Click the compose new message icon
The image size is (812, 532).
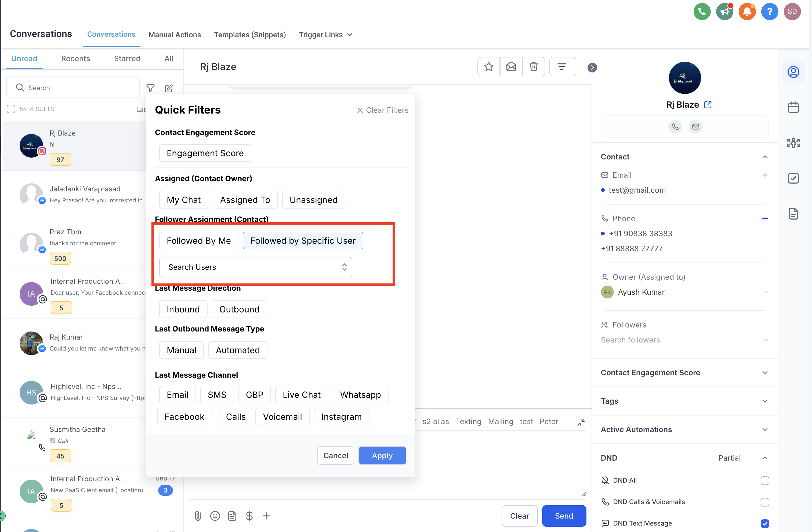coord(169,88)
